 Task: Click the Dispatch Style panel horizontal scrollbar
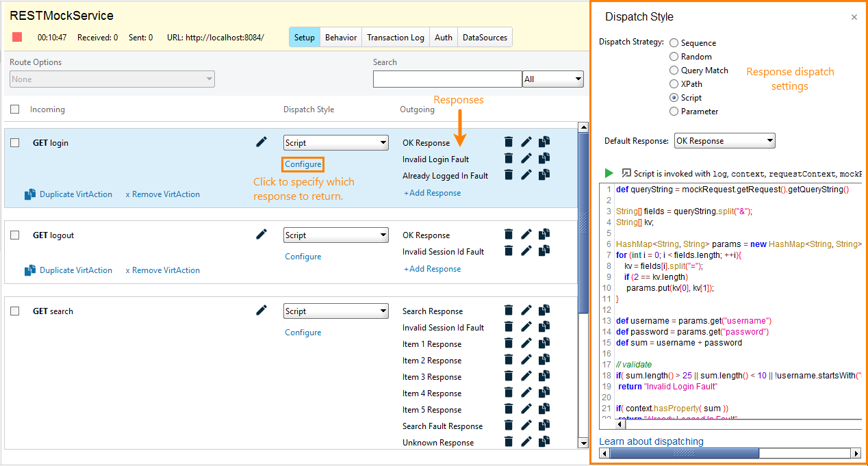click(730, 453)
